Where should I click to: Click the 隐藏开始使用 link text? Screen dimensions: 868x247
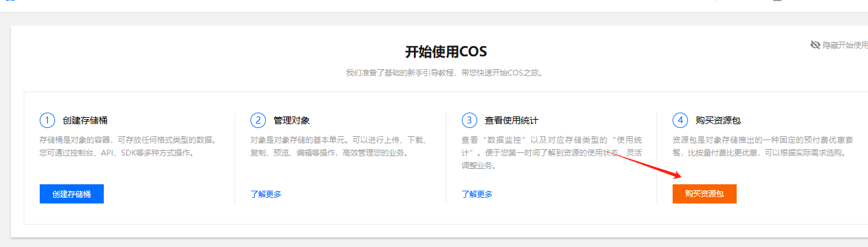(845, 45)
